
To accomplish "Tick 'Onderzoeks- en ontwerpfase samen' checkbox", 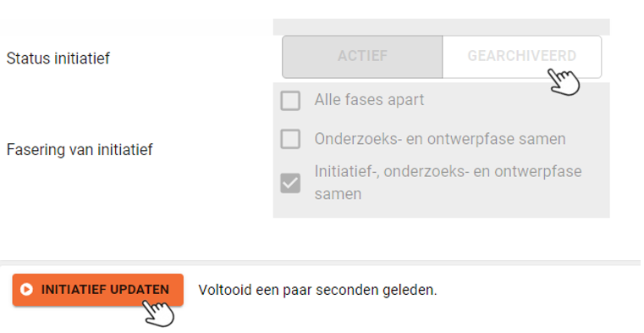I will tap(290, 139).
